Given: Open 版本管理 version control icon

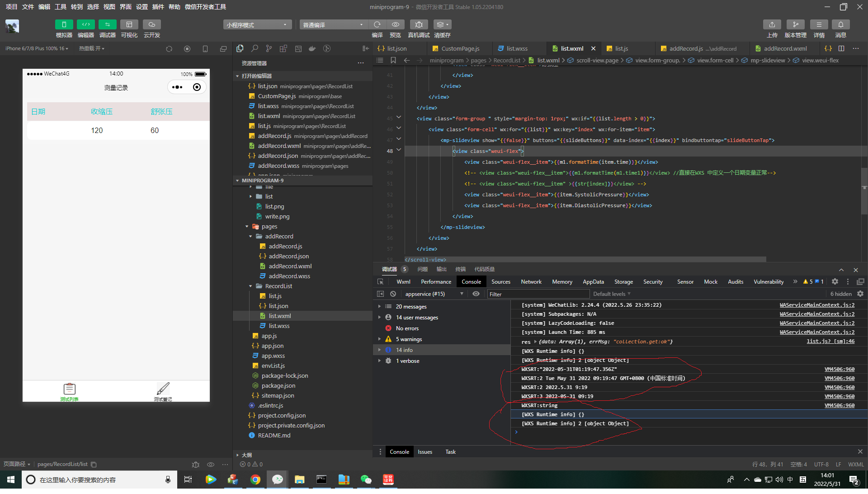Looking at the screenshot, I should pyautogui.click(x=795, y=24).
